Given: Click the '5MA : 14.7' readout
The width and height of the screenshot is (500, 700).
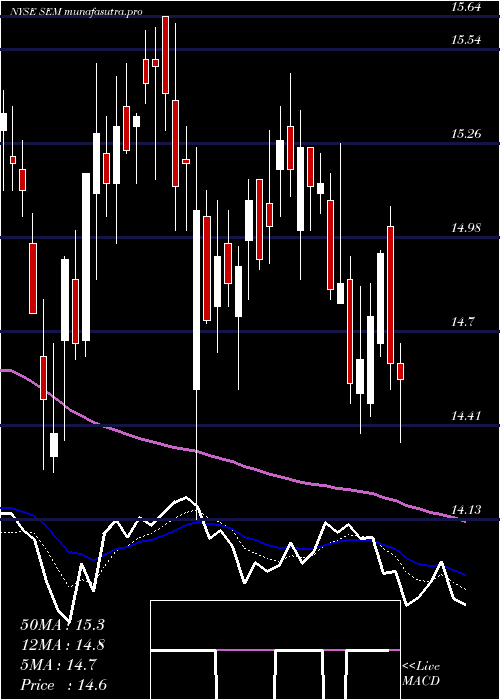Looking at the screenshot, I should pyautogui.click(x=59, y=665).
